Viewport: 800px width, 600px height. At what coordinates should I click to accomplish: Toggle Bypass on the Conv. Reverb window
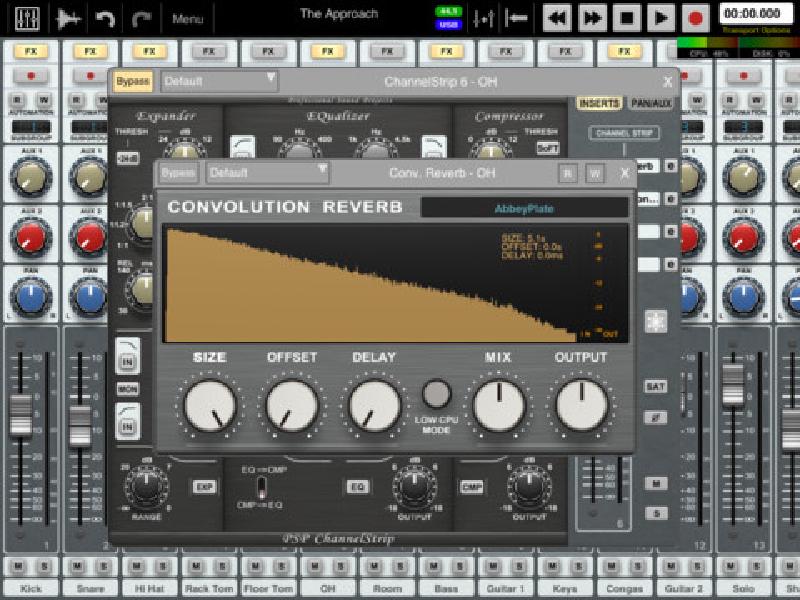(x=178, y=173)
